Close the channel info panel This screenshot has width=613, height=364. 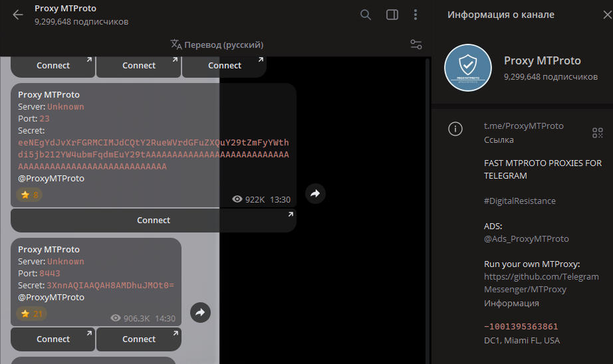click(606, 15)
